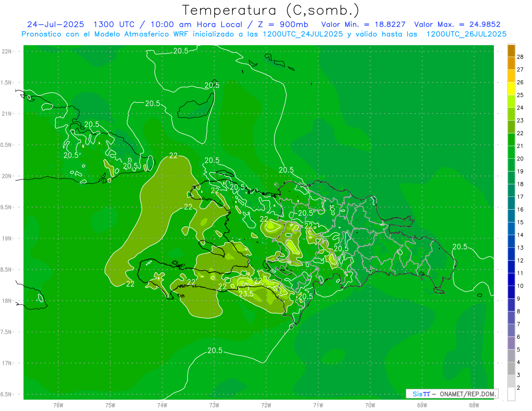
Task: Click the color scale value "5"
Action: (519, 350)
